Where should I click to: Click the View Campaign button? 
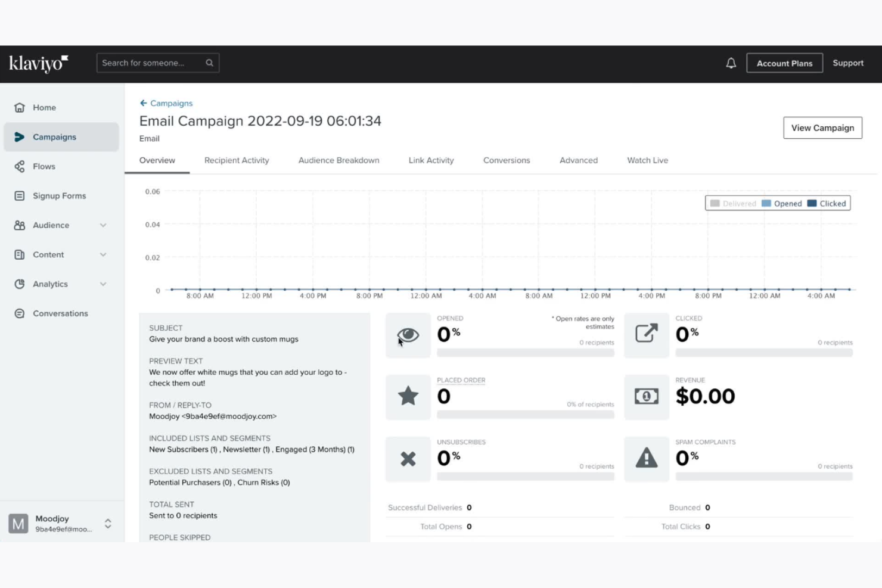coord(822,128)
